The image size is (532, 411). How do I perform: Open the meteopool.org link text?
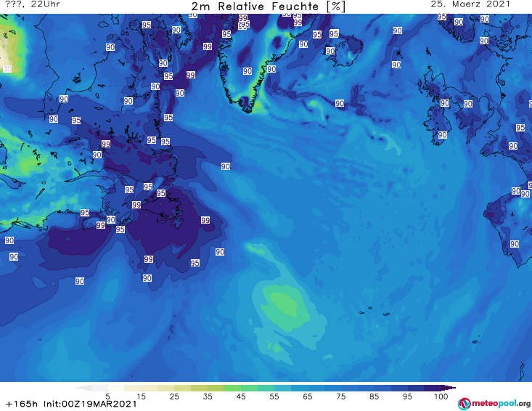coord(501,404)
